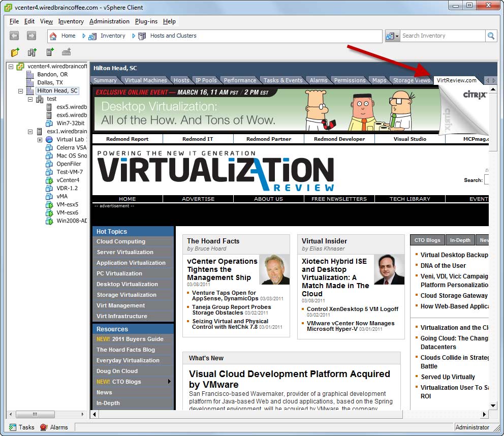Click the Tasks icon in status bar
This screenshot has width=504, height=436.
(x=13, y=427)
